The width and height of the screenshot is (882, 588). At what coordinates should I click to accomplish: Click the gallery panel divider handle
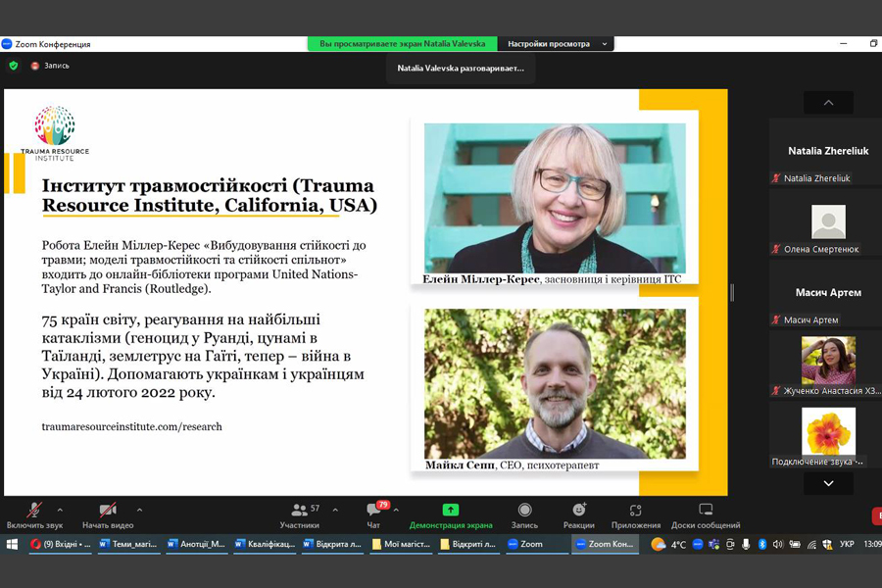coord(732,293)
